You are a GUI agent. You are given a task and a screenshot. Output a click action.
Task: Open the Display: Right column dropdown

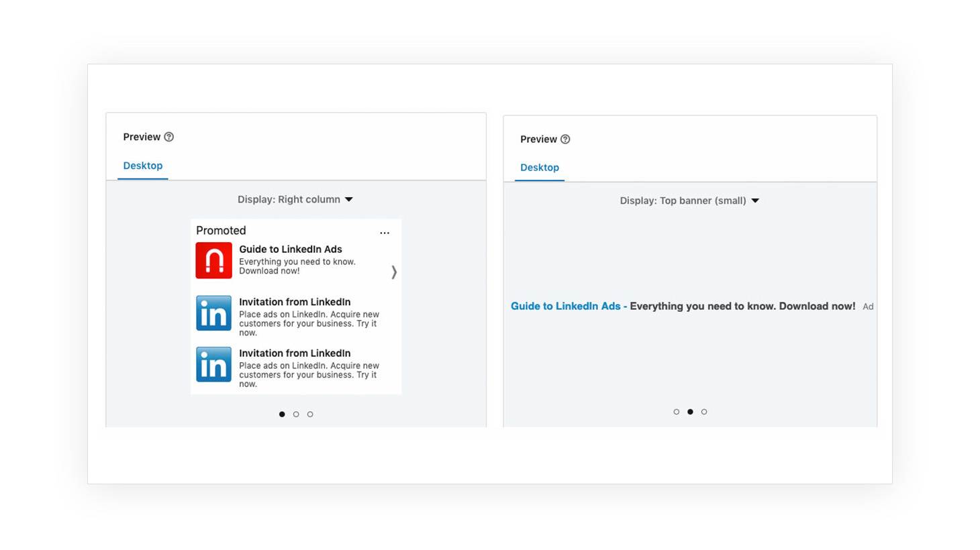tap(295, 199)
